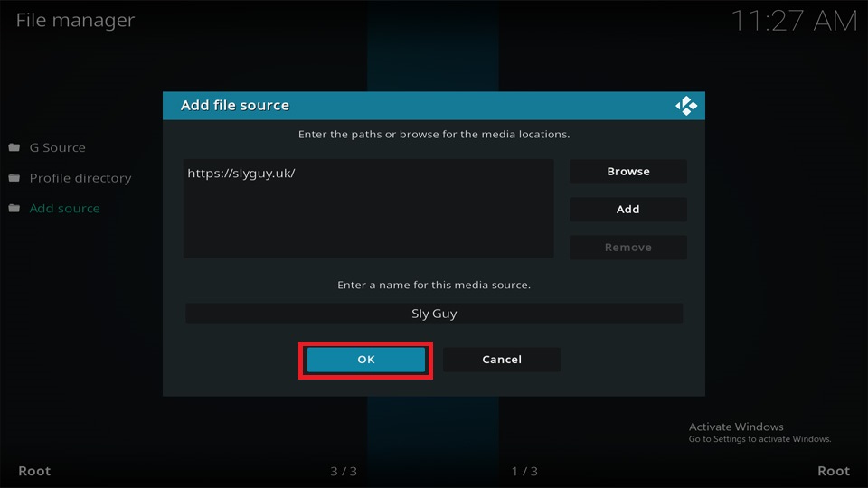Click the Add path button
The height and width of the screenshot is (488, 868).
point(628,209)
